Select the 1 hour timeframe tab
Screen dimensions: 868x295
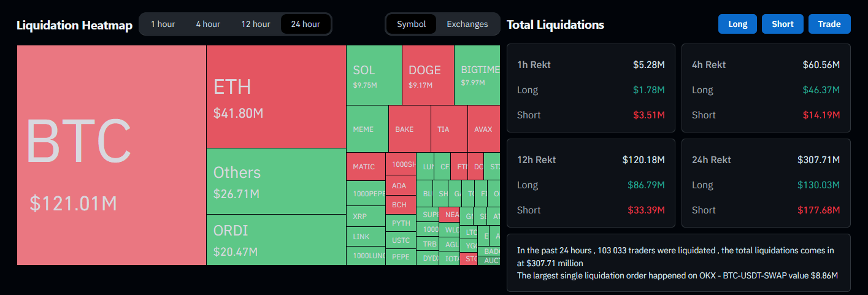(x=163, y=24)
